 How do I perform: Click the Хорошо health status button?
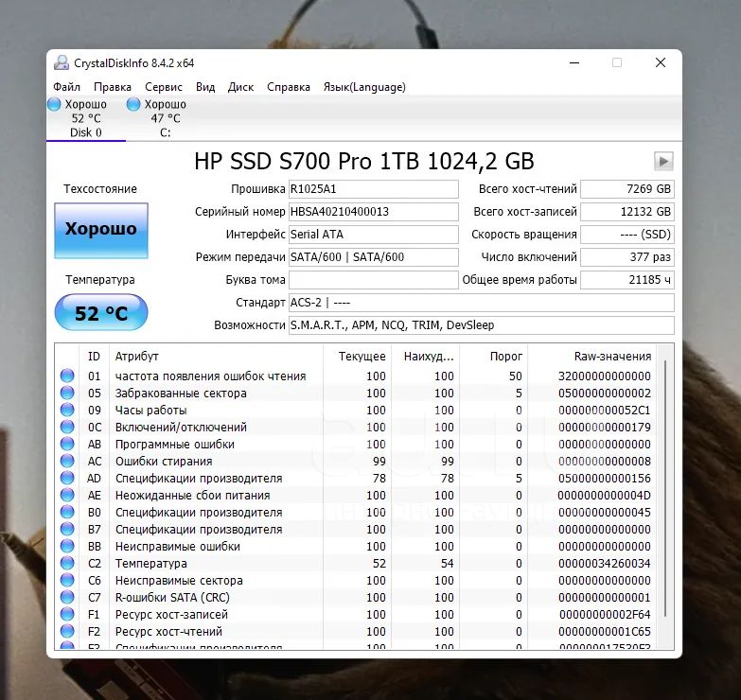(x=101, y=231)
